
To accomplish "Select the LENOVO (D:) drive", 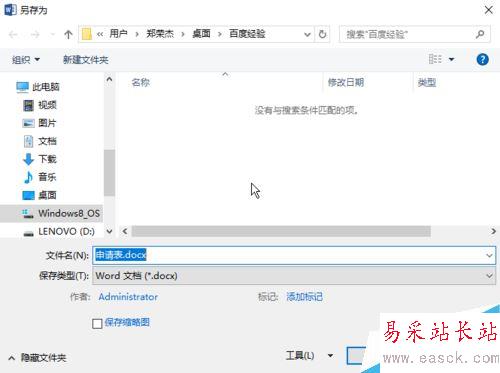I will tap(59, 231).
